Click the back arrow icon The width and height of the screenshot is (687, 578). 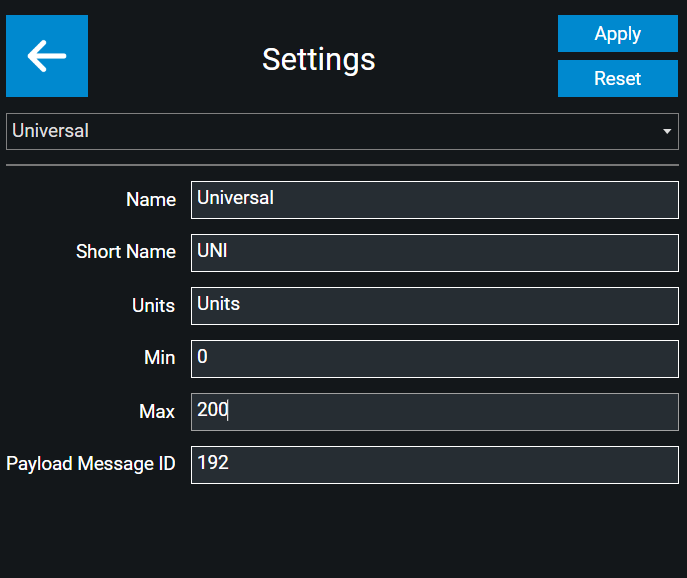point(47,56)
